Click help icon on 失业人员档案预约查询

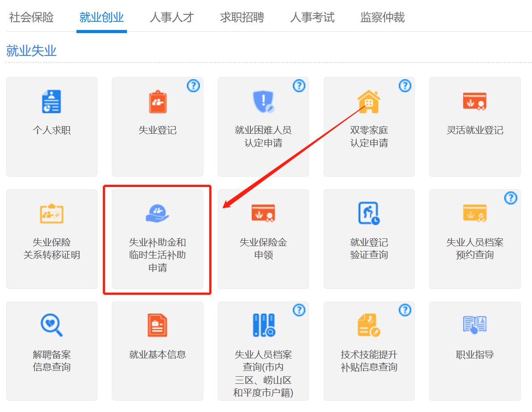511,198
